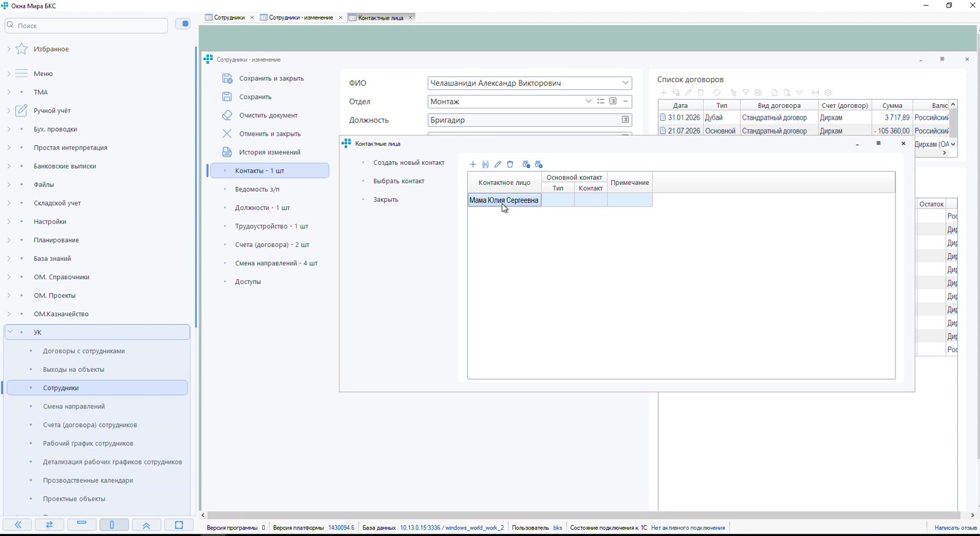
Task: Expand the ОМ.Казначейство menu item
Action: coord(9,314)
